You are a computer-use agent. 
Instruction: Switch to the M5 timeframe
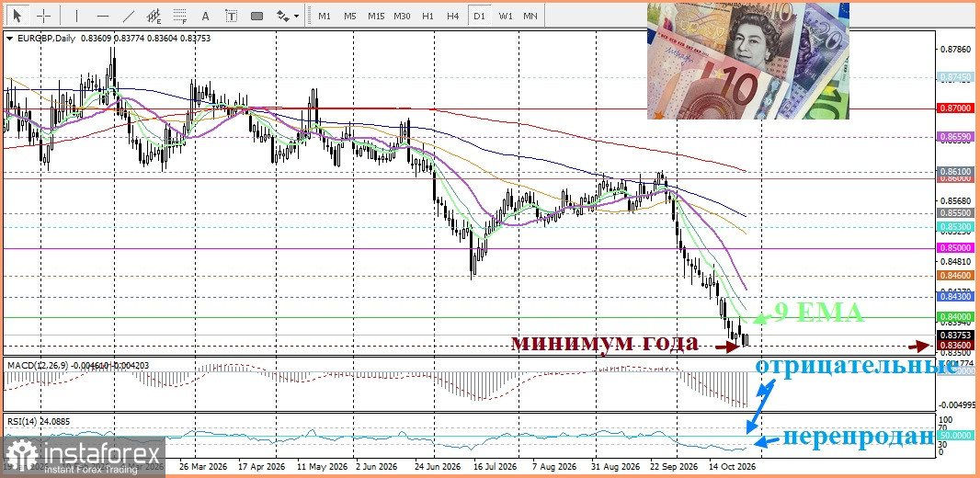click(x=350, y=16)
